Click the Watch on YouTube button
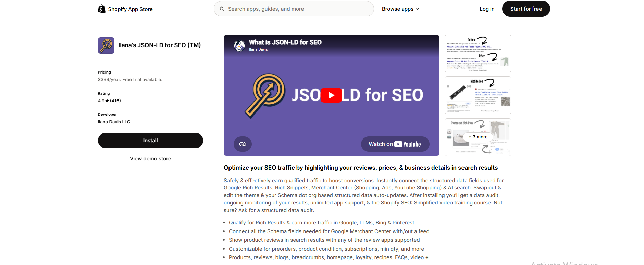644x265 pixels. tap(395, 144)
